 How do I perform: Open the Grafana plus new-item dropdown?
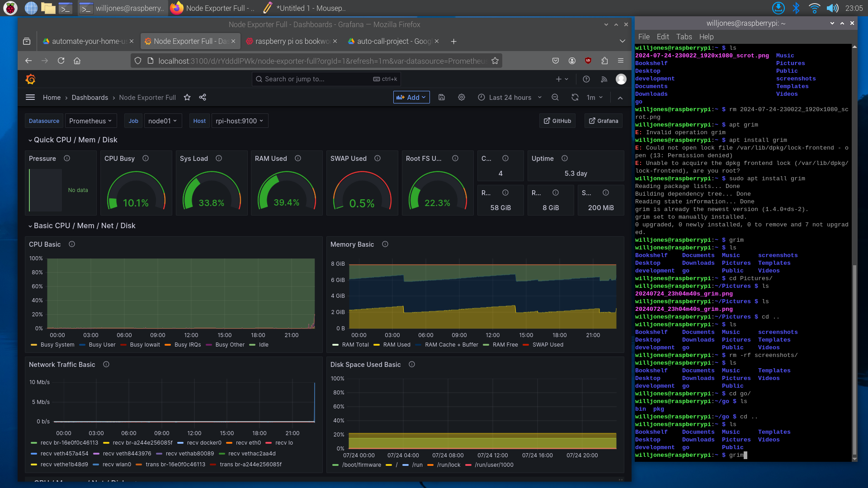pyautogui.click(x=562, y=79)
